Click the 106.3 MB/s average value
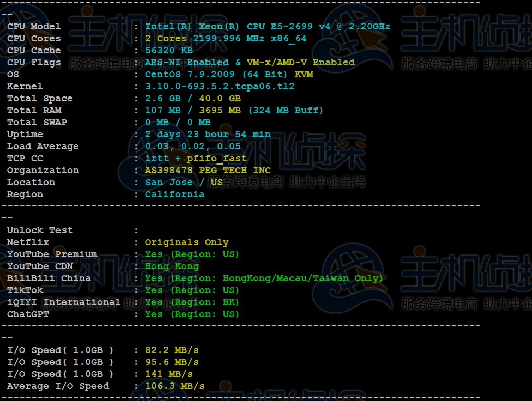Screen dimensions: 532x401 point(175,386)
